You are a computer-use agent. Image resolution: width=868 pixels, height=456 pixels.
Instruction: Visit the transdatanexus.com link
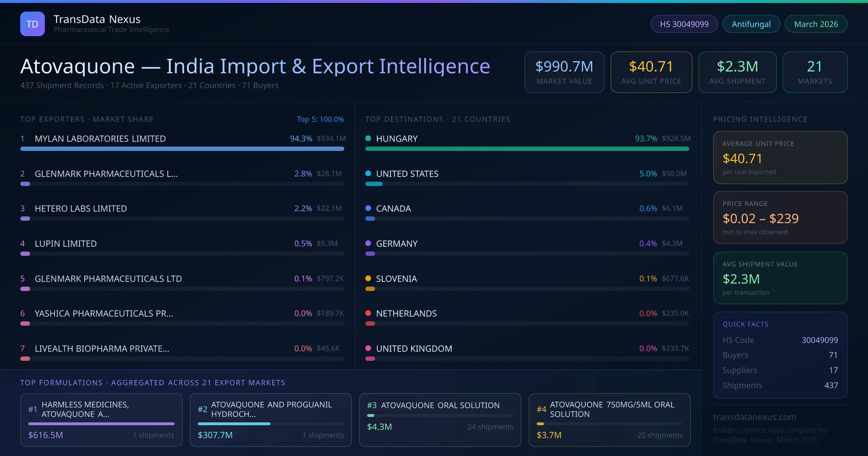coord(754,417)
